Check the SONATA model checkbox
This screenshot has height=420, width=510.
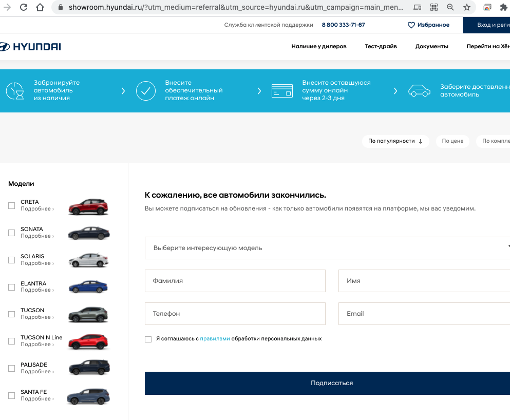point(11,233)
